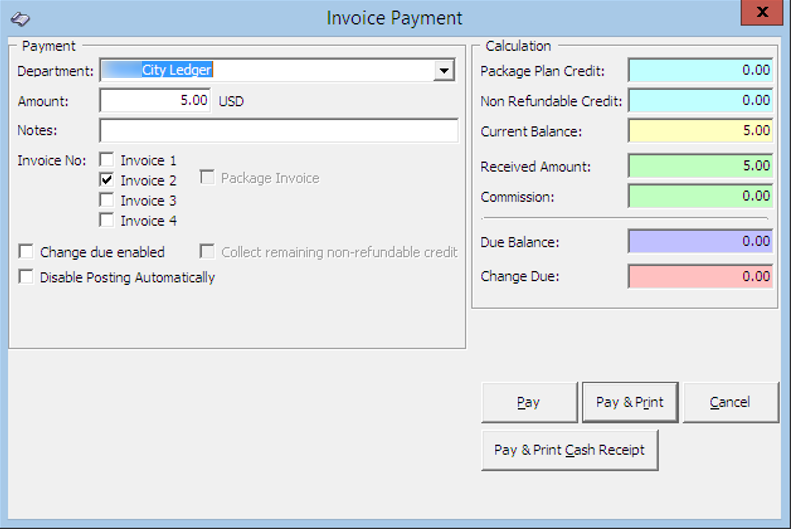The height and width of the screenshot is (529, 791).
Task: Close the Invoice Payment dialog
Action: click(x=762, y=12)
